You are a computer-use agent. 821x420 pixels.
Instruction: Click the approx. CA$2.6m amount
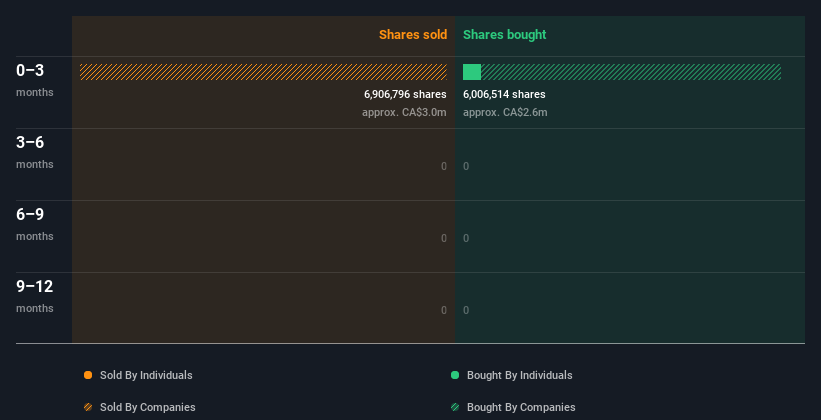point(505,112)
